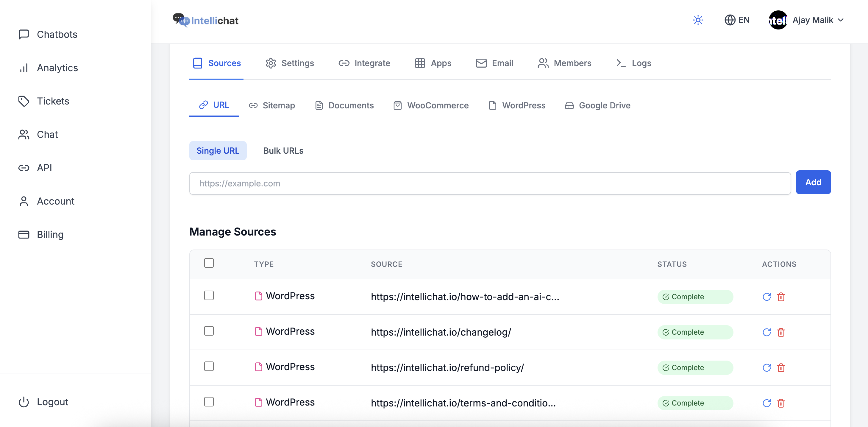Select all sources with the header checkbox
Screen dimensions: 868x427
coord(209,263)
